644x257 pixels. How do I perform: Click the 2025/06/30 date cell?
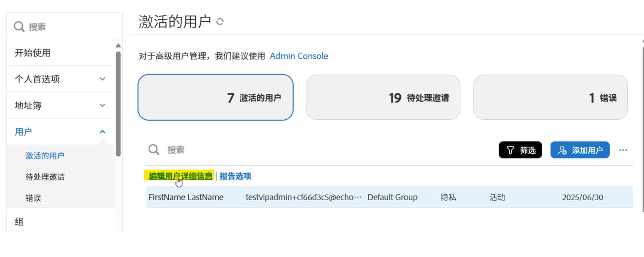(582, 197)
